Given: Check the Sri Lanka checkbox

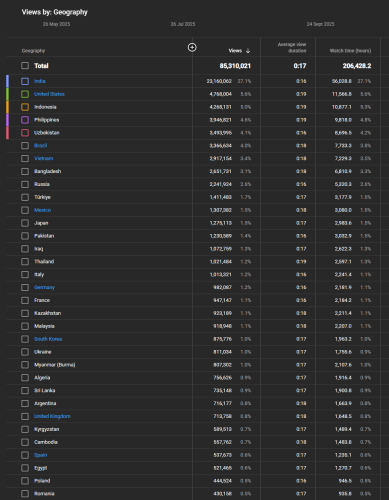Looking at the screenshot, I should (25, 391).
